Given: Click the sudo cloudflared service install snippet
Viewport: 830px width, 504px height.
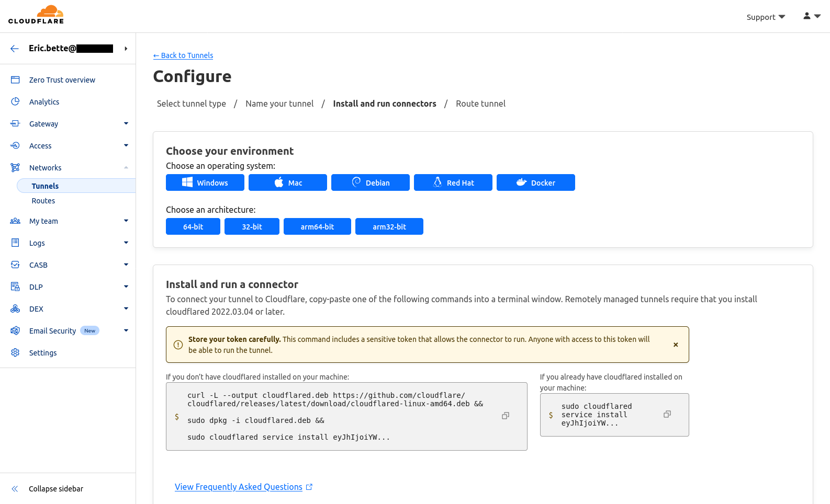Looking at the screenshot, I should coord(597,415).
